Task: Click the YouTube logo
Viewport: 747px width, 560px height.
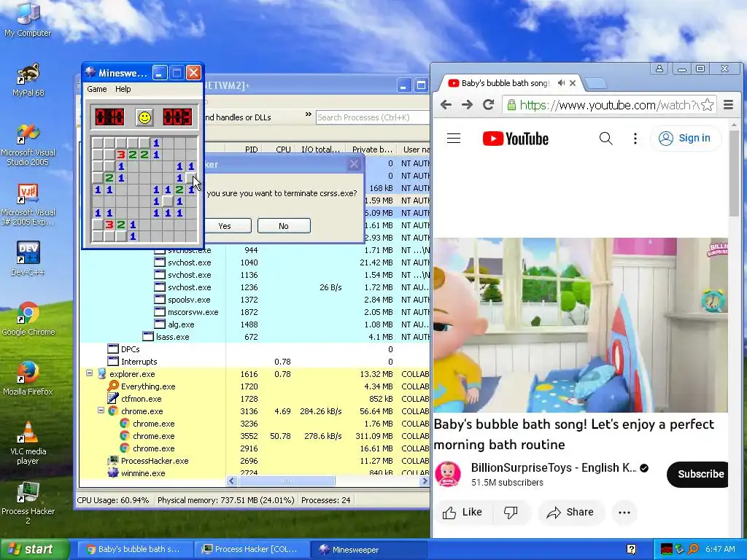Action: [x=516, y=139]
